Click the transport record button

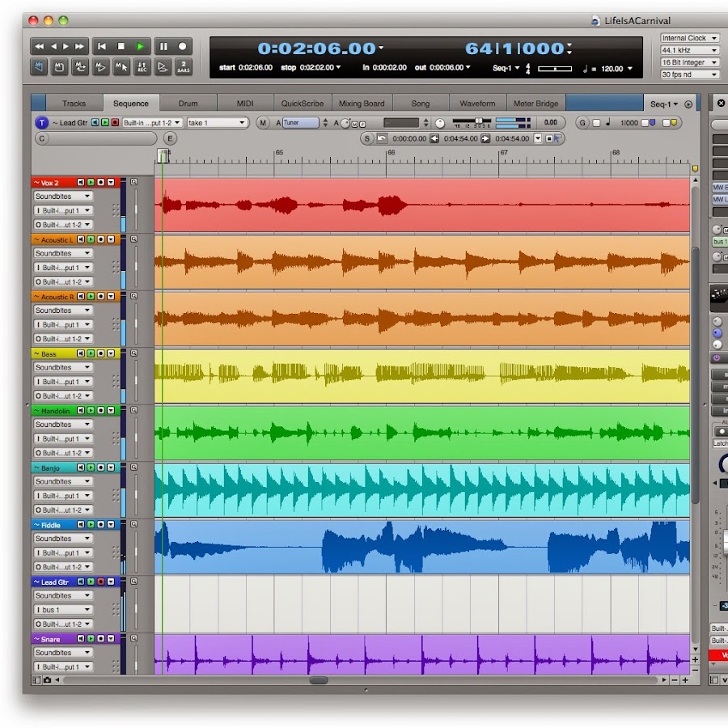[183, 46]
